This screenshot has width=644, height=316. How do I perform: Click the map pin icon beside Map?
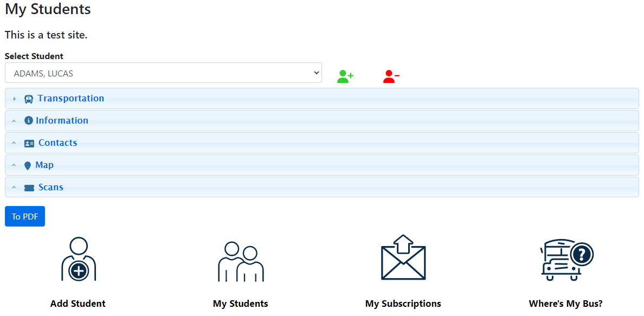point(28,166)
